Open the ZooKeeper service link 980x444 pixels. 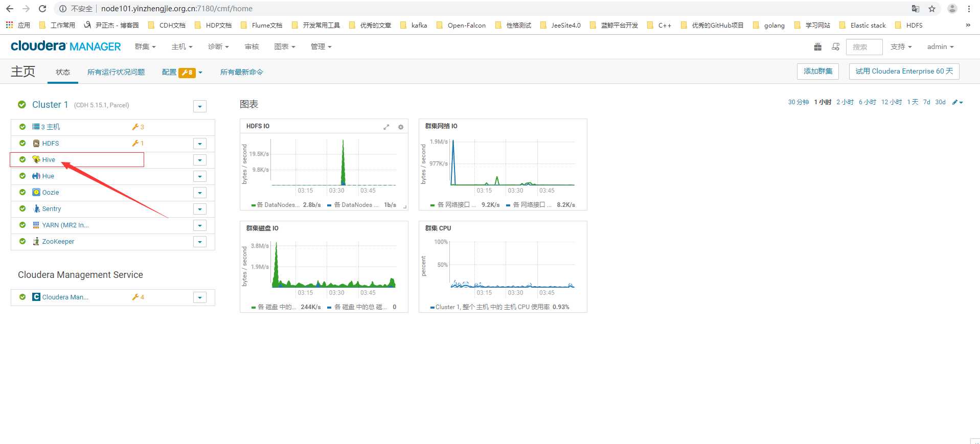[58, 242]
